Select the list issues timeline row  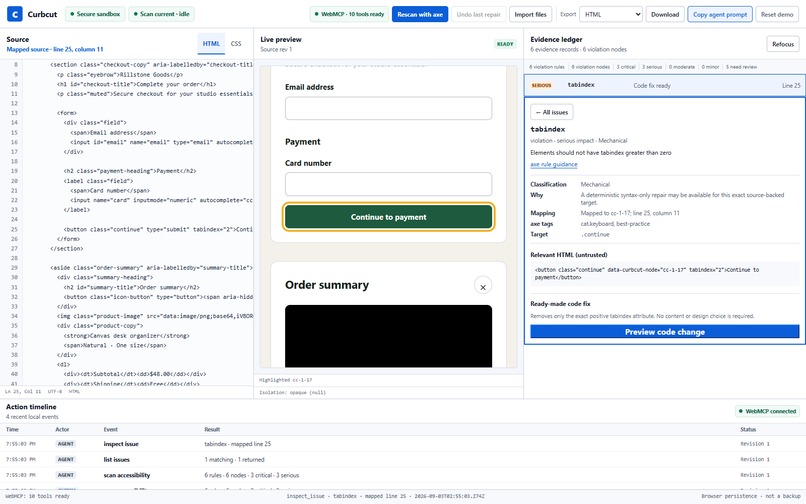[403, 459]
